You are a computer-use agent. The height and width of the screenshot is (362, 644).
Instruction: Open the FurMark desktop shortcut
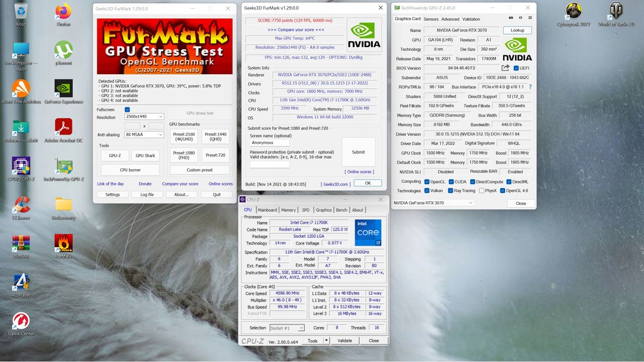click(64, 243)
